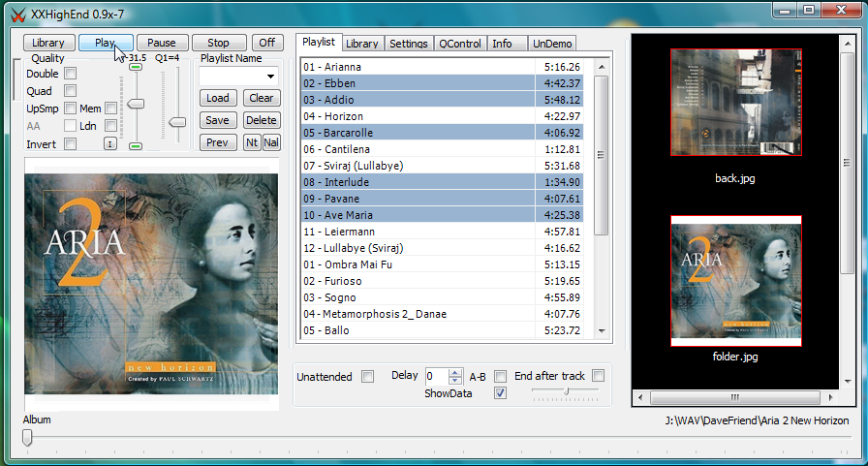
Task: Click the Q1 slider handle
Action: pyautogui.click(x=177, y=122)
